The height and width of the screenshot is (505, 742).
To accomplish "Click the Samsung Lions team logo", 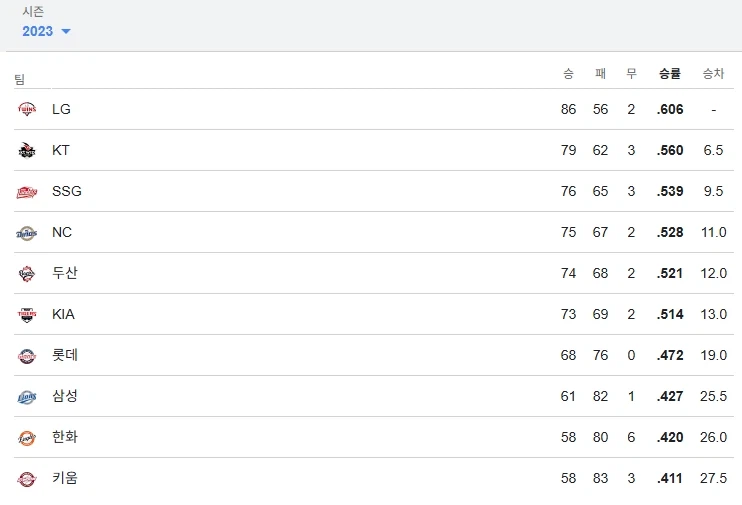I will [26, 396].
